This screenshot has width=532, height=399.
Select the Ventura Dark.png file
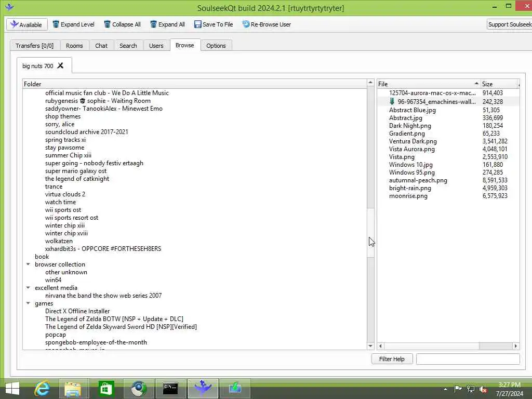pos(413,141)
